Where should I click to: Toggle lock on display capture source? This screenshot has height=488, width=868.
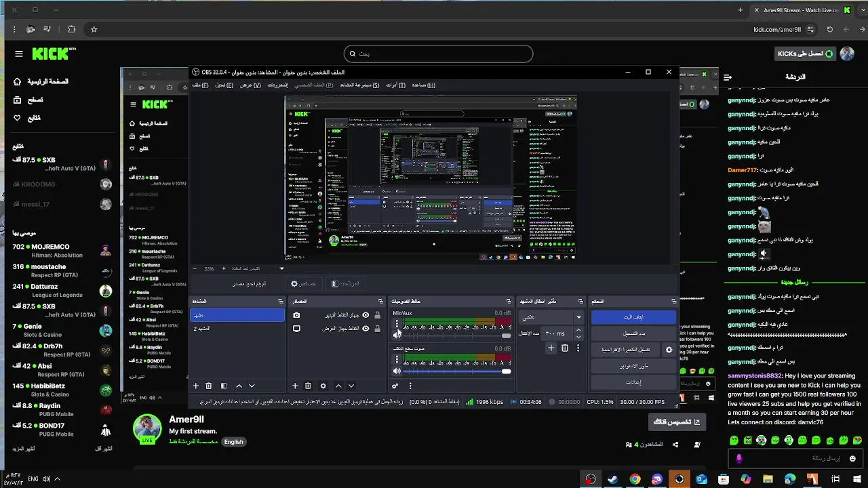click(377, 329)
